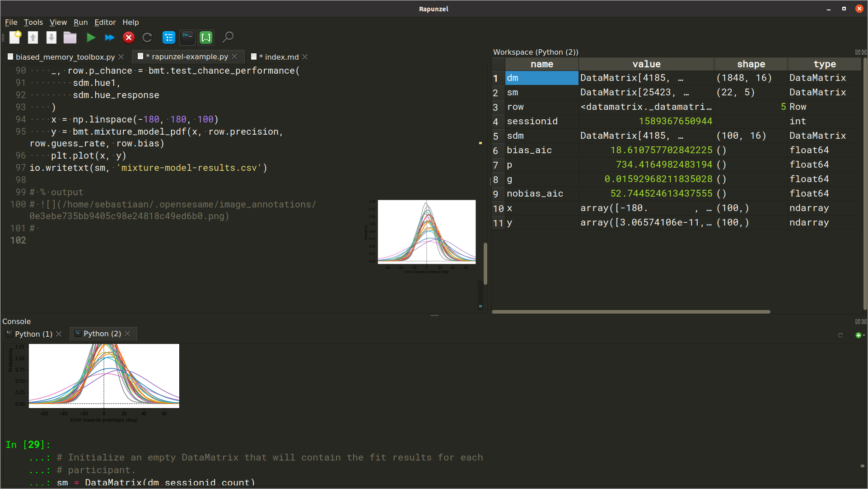Close the Console panel

tap(864, 322)
